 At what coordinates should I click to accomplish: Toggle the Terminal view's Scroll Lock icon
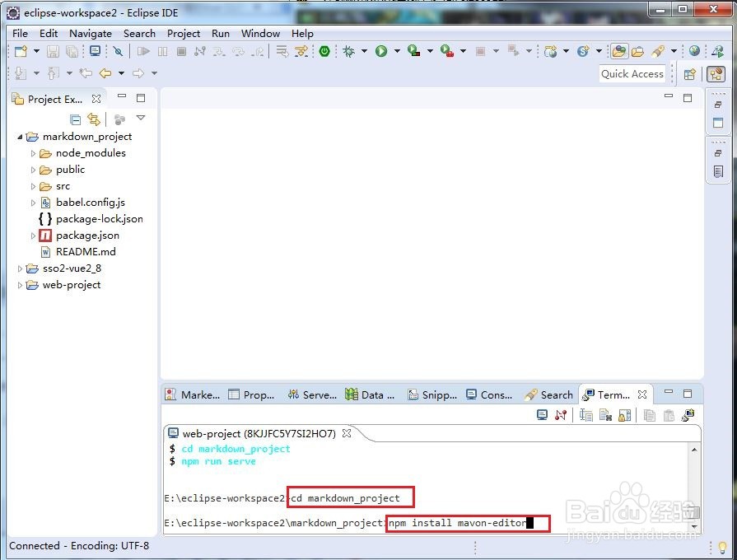coord(625,415)
